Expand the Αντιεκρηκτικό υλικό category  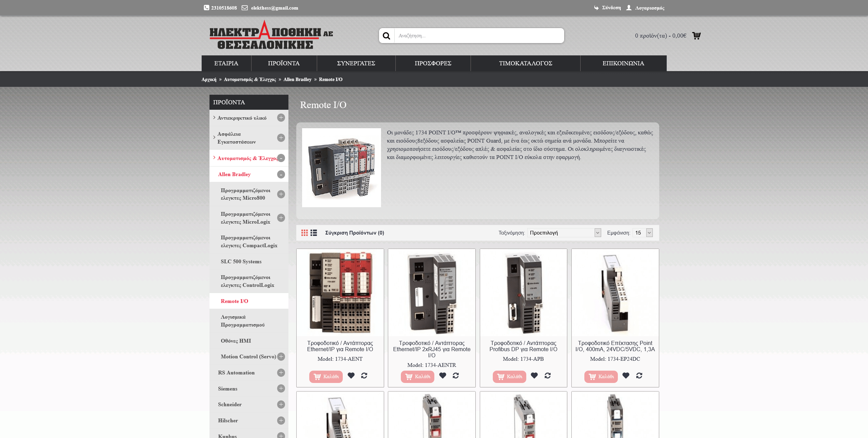(281, 118)
